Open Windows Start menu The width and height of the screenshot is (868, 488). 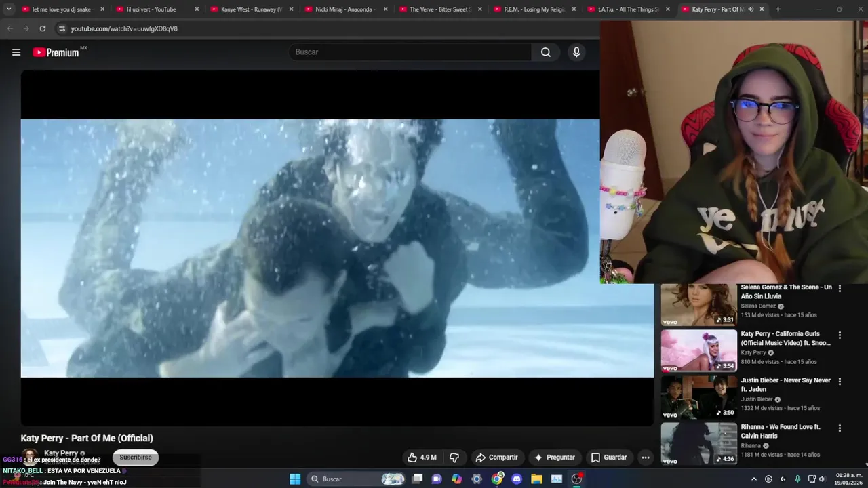tap(295, 479)
